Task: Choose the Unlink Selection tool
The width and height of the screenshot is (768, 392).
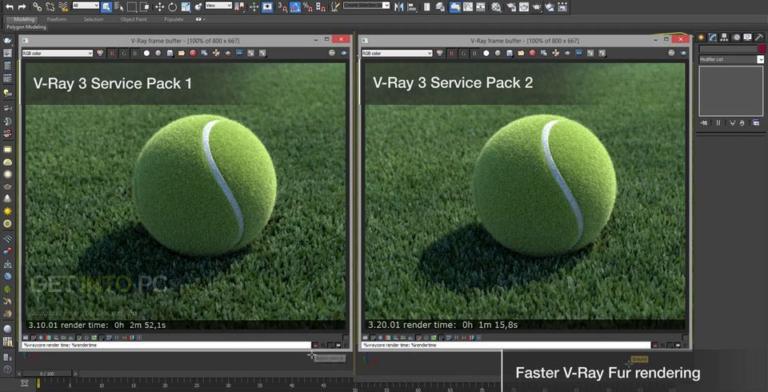Action: 50,7
